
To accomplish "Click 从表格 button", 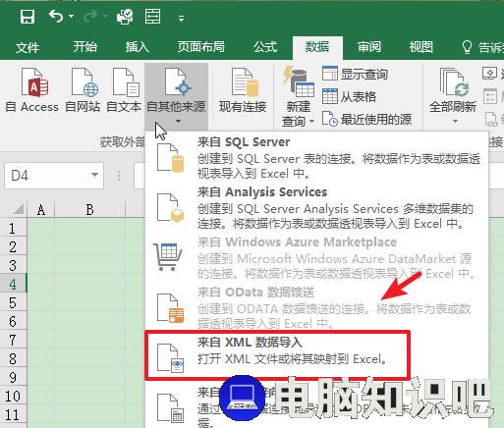I will (x=349, y=96).
